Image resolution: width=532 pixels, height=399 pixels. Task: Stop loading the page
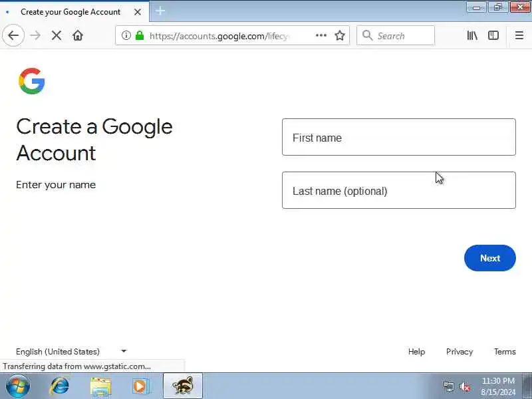click(x=57, y=35)
